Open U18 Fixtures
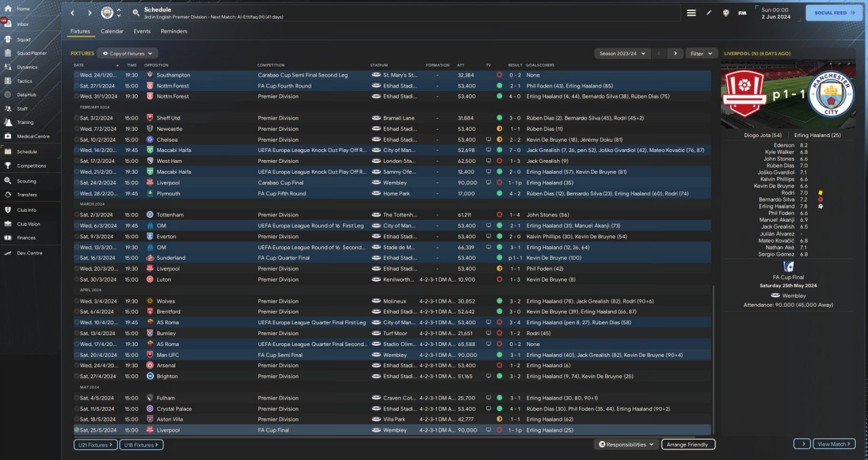 141,444
